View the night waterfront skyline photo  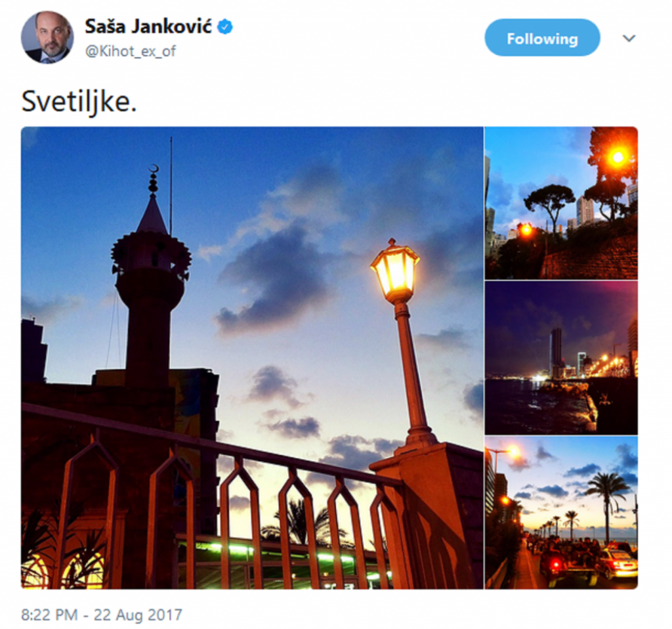[561, 358]
